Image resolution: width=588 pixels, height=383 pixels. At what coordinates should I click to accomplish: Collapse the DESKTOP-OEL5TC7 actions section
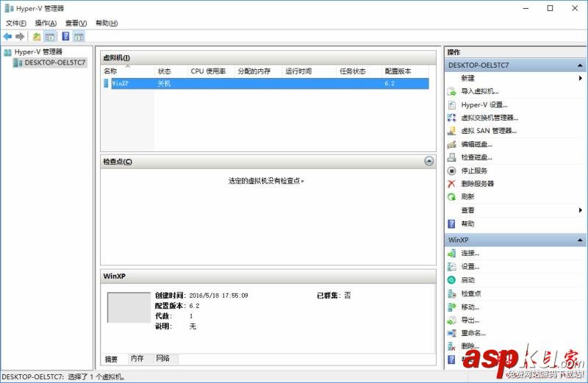coord(580,65)
